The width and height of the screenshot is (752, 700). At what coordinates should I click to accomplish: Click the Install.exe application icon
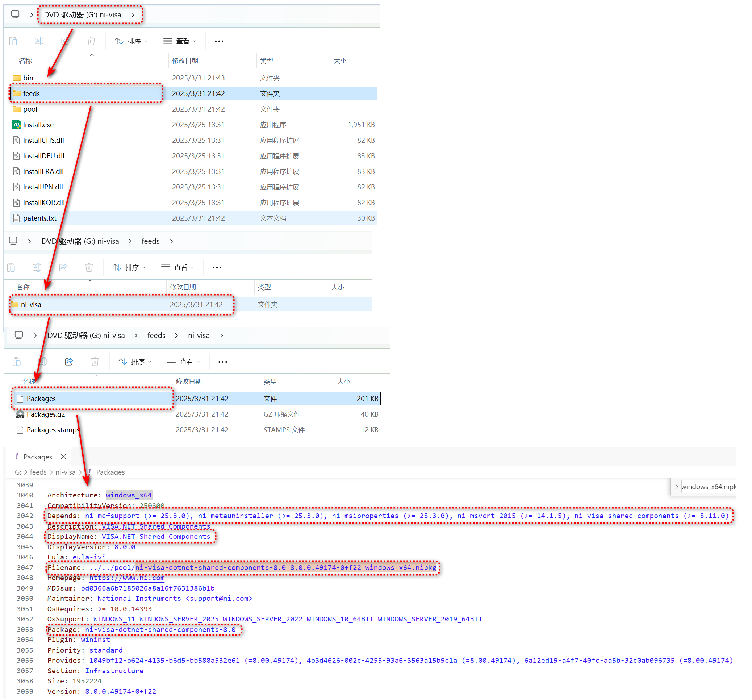click(16, 125)
